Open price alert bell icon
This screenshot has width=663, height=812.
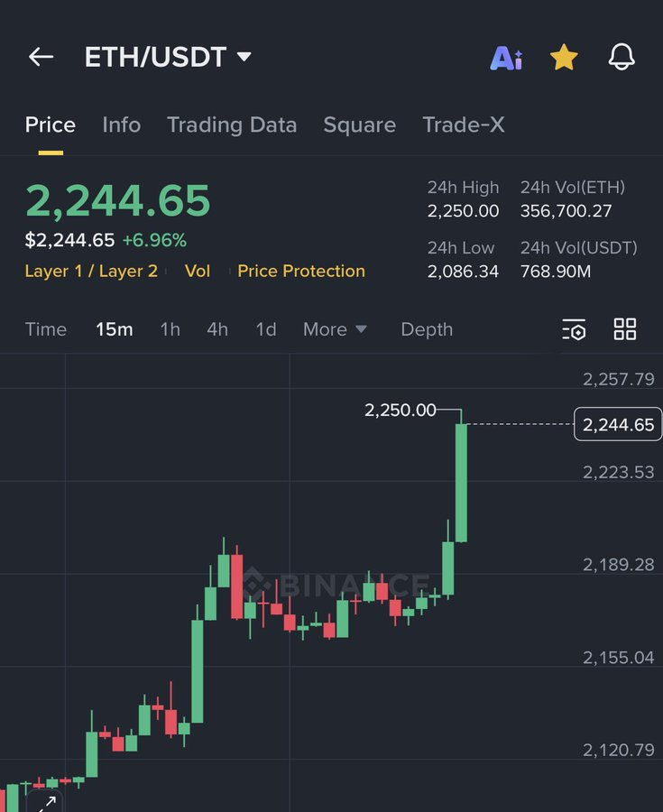[x=622, y=58]
